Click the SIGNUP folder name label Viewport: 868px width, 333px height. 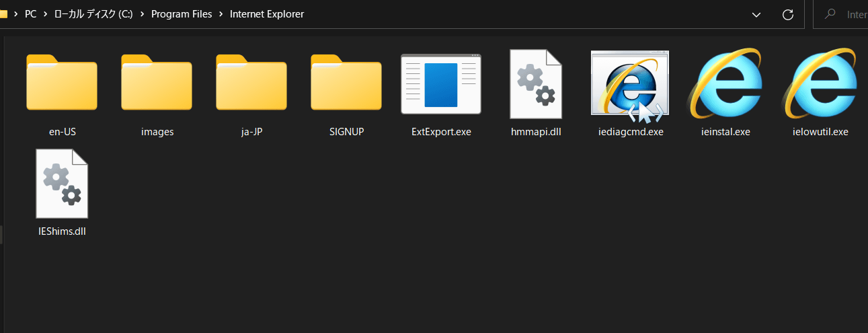point(346,132)
